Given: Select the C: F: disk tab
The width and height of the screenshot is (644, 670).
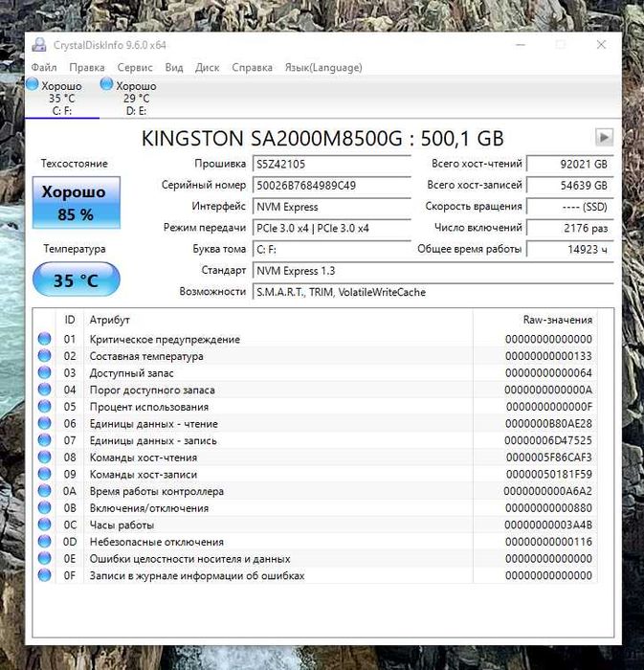Looking at the screenshot, I should point(62,98).
